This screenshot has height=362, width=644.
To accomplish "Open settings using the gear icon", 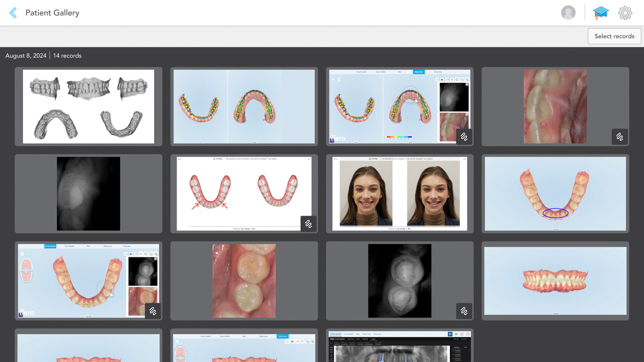I will [625, 12].
